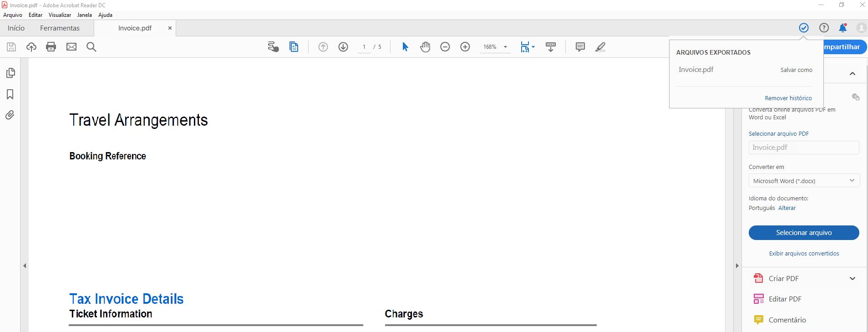
Task: Switch to the Início tab
Action: tap(16, 28)
